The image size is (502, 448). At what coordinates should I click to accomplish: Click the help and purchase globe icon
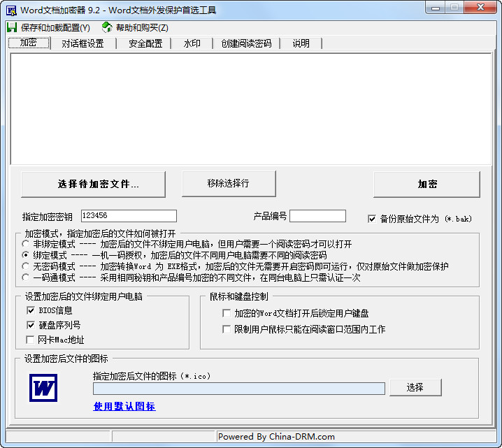pos(107,27)
